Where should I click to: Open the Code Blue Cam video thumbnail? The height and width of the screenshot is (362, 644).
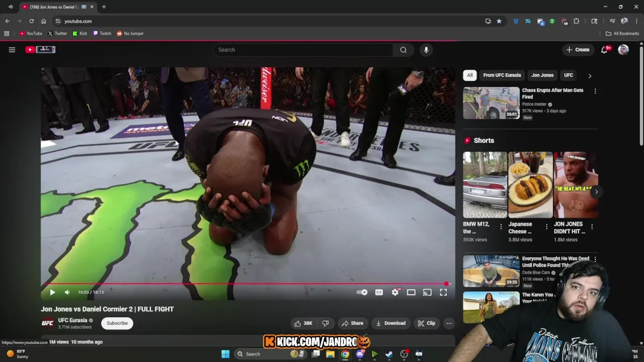(x=491, y=271)
